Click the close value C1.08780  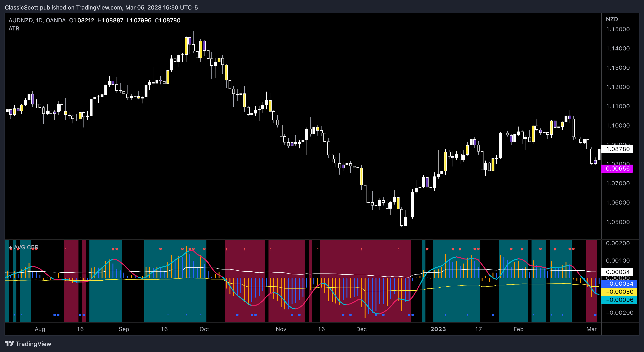pyautogui.click(x=167, y=20)
